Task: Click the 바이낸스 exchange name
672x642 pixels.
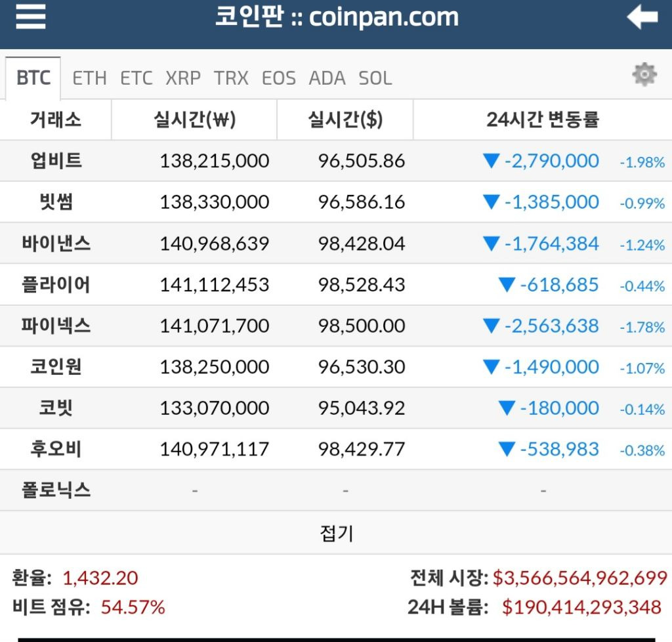Action: coord(56,244)
